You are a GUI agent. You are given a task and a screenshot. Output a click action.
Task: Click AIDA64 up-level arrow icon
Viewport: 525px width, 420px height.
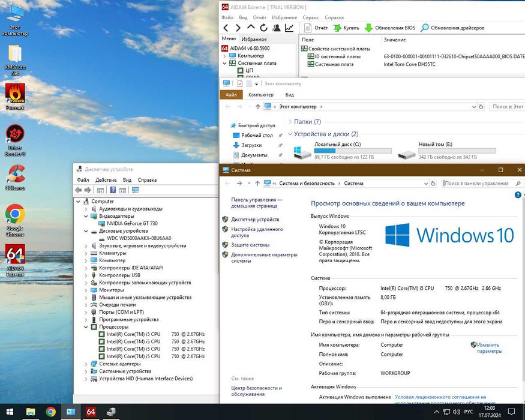point(251,28)
